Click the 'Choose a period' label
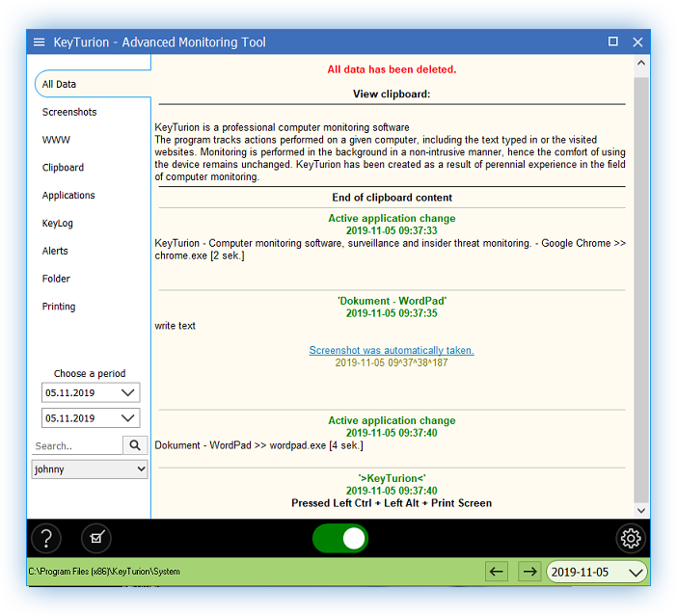677x616 pixels. 90,373
